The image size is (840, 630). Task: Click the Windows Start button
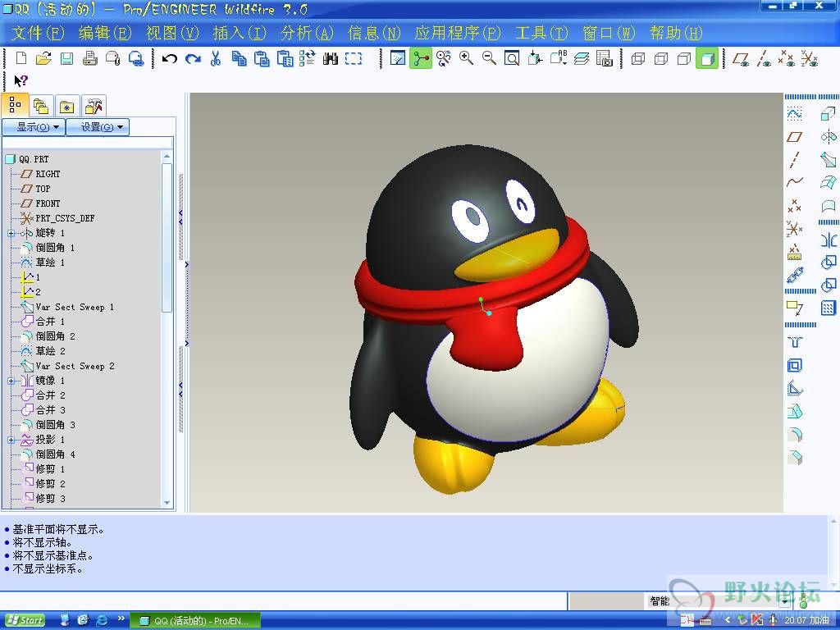click(x=25, y=620)
